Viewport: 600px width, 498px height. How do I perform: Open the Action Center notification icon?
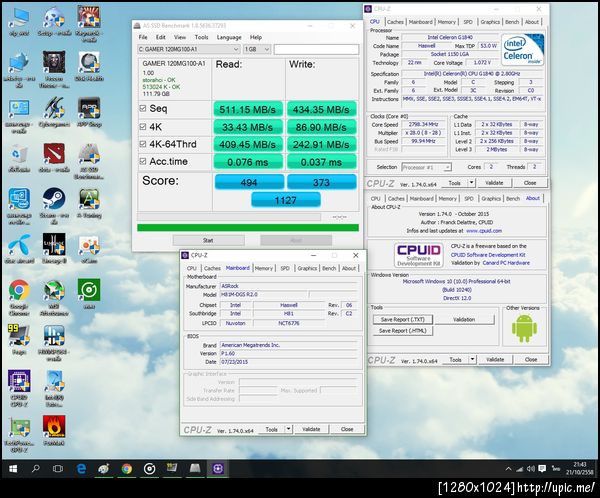click(x=542, y=469)
